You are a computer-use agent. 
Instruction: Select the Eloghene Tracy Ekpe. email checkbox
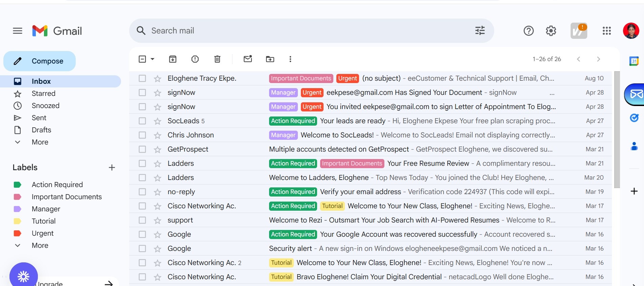[142, 78]
